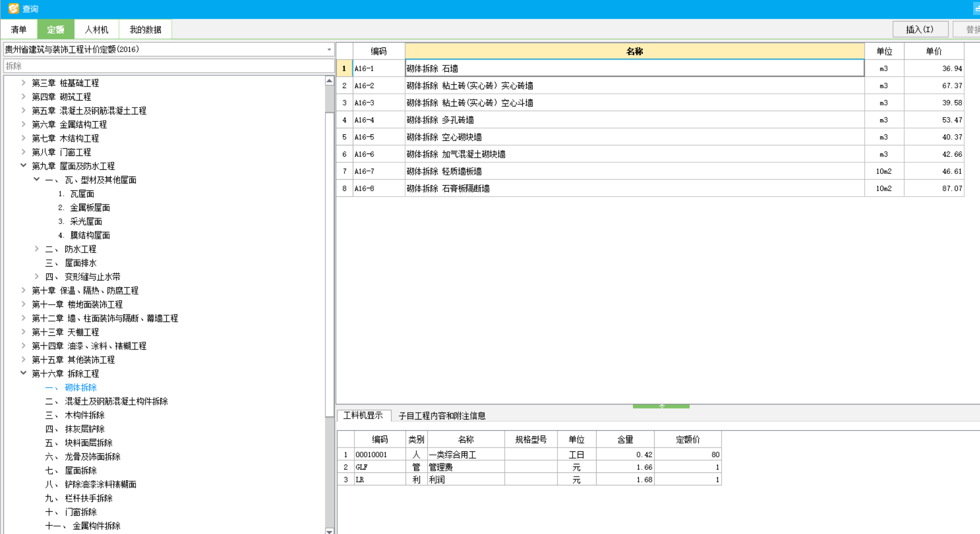980x534 pixels.
Task: Collapse 第九章 屋面及防水工程 node
Action: click(23, 166)
